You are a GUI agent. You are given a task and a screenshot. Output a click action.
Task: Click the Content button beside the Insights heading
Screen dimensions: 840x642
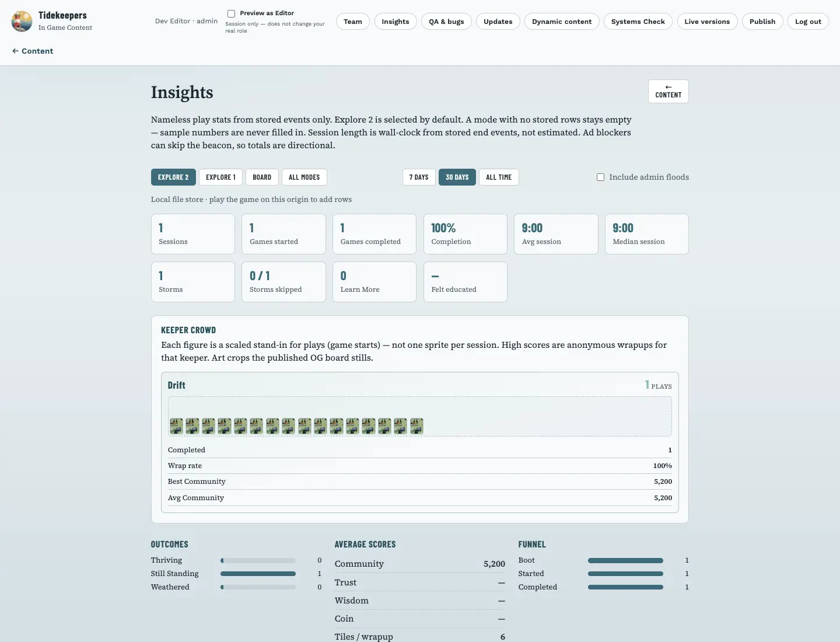(668, 92)
